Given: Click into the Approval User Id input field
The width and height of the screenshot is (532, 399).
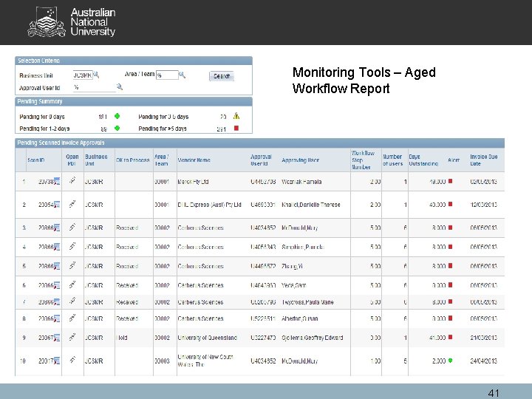Looking at the screenshot, I should (x=95, y=87).
